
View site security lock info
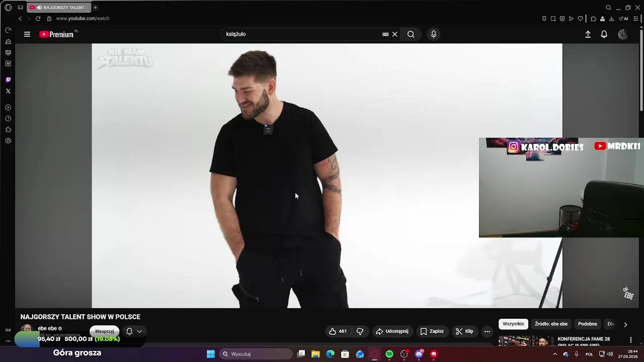(x=49, y=19)
